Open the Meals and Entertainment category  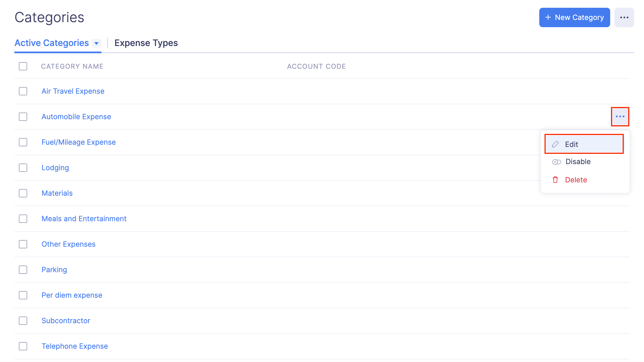click(84, 219)
